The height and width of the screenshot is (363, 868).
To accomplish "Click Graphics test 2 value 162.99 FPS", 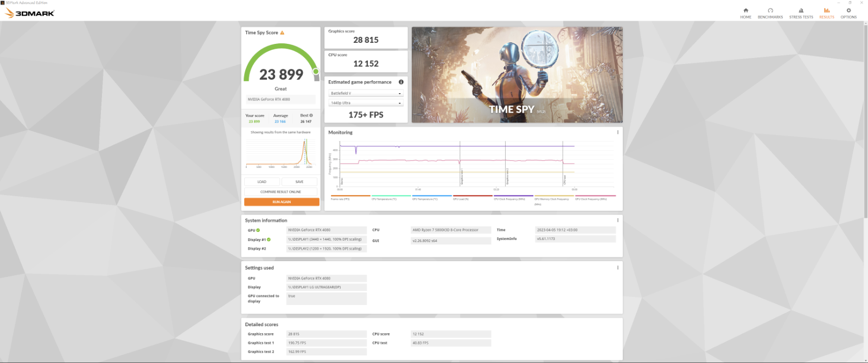I will point(326,352).
